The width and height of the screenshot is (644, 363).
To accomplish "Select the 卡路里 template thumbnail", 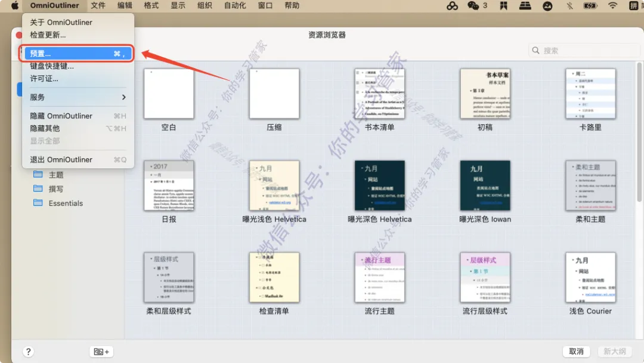I will [590, 94].
